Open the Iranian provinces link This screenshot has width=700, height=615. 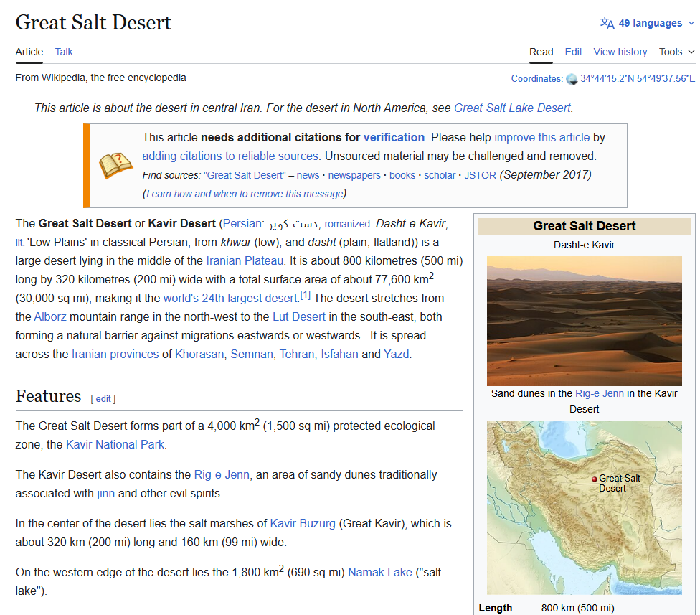click(x=115, y=355)
